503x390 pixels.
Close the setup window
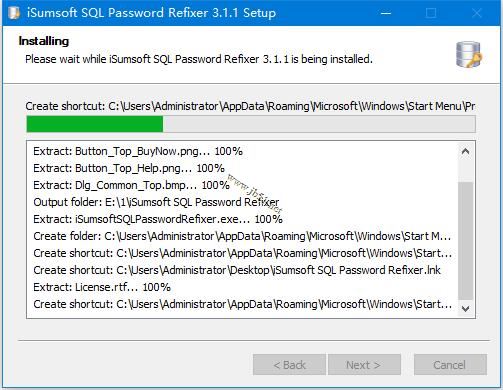tap(477, 13)
